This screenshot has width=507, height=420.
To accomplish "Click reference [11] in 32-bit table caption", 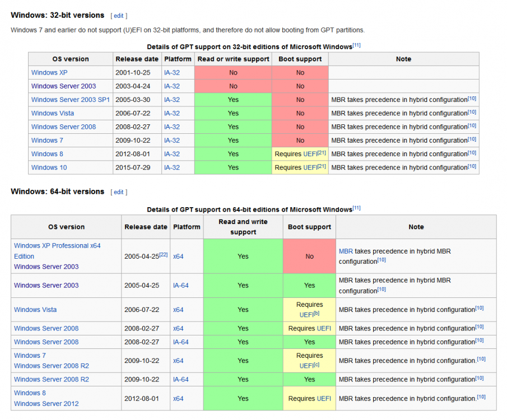I will coord(357,45).
